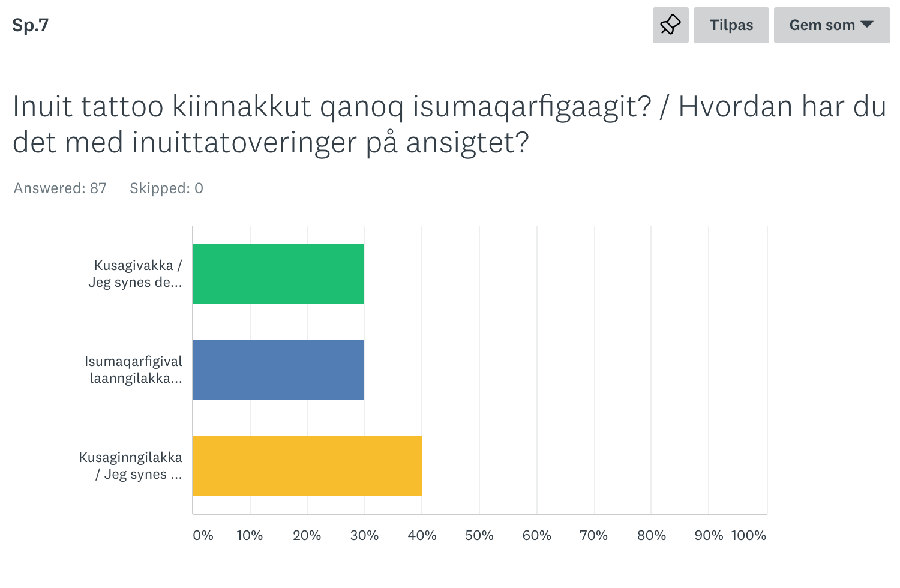Click the 40% axis label
Viewport: 900px width, 588px height.
[422, 535]
